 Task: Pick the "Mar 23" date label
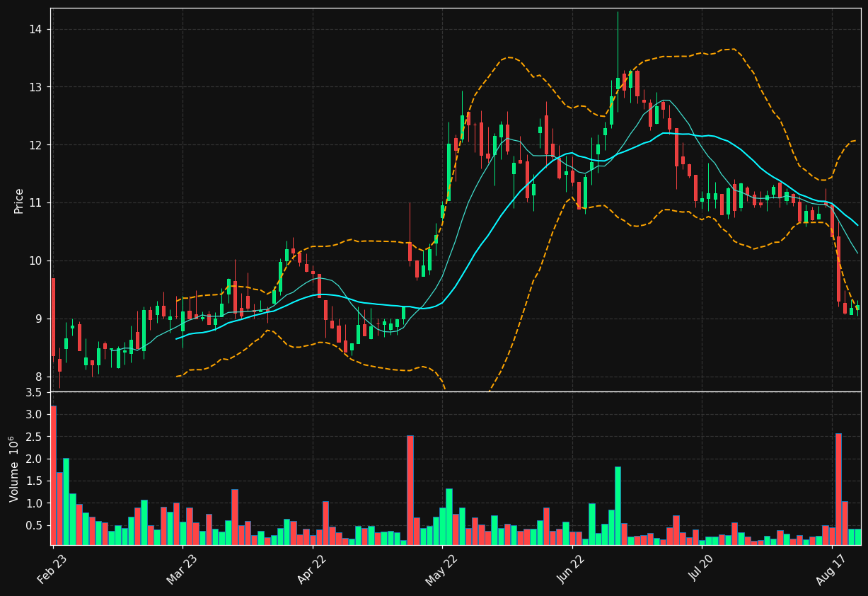(x=181, y=568)
